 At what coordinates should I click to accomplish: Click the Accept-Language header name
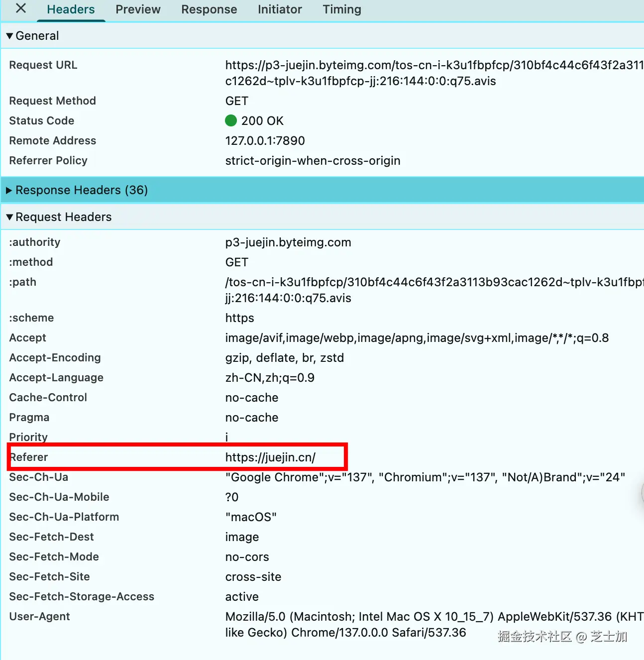point(56,378)
